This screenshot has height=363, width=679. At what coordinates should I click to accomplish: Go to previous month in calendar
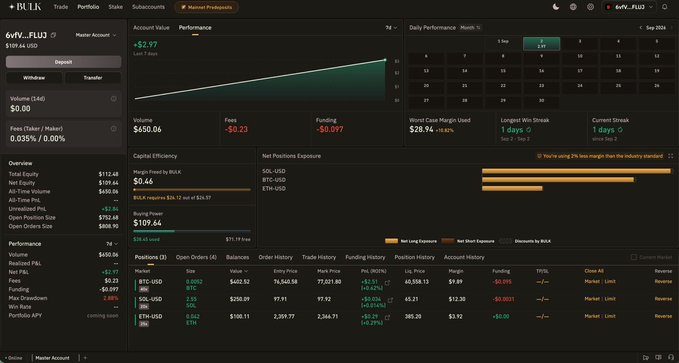pyautogui.click(x=640, y=28)
